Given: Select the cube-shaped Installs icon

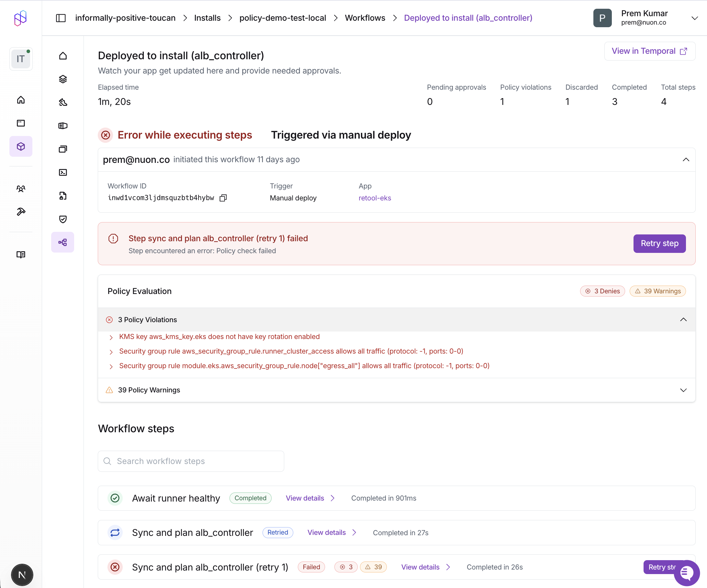Looking at the screenshot, I should click(21, 146).
